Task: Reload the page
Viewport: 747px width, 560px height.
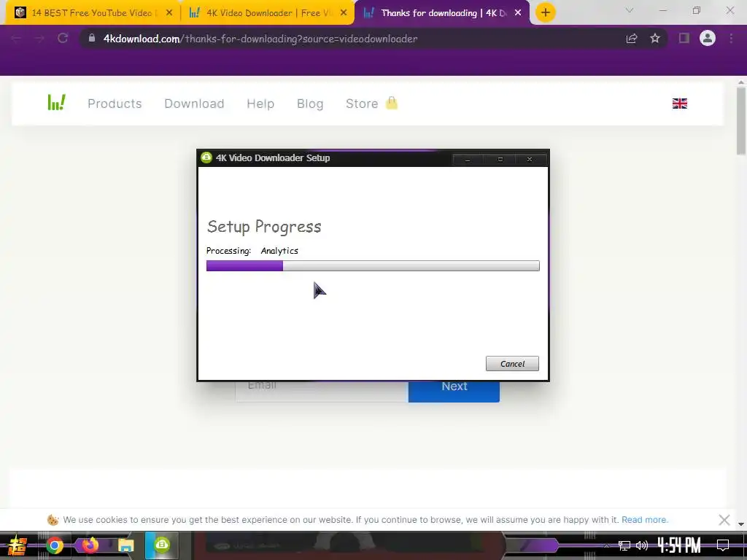Action: [x=63, y=38]
